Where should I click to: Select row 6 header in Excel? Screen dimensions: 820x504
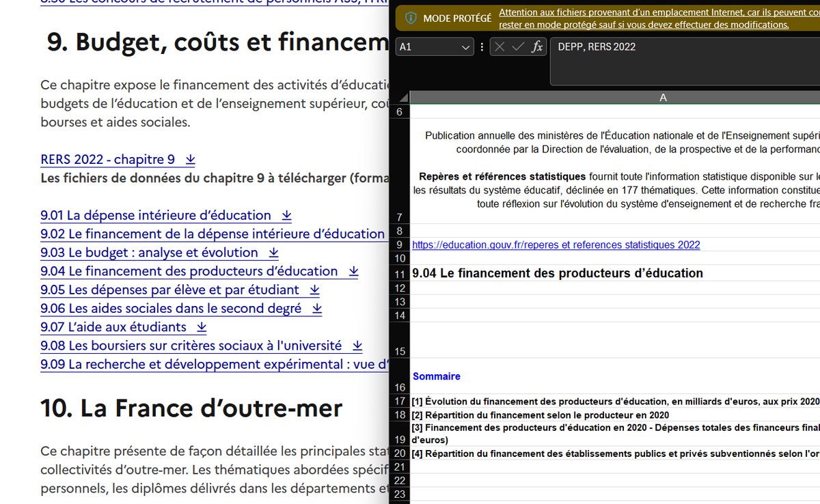399,111
